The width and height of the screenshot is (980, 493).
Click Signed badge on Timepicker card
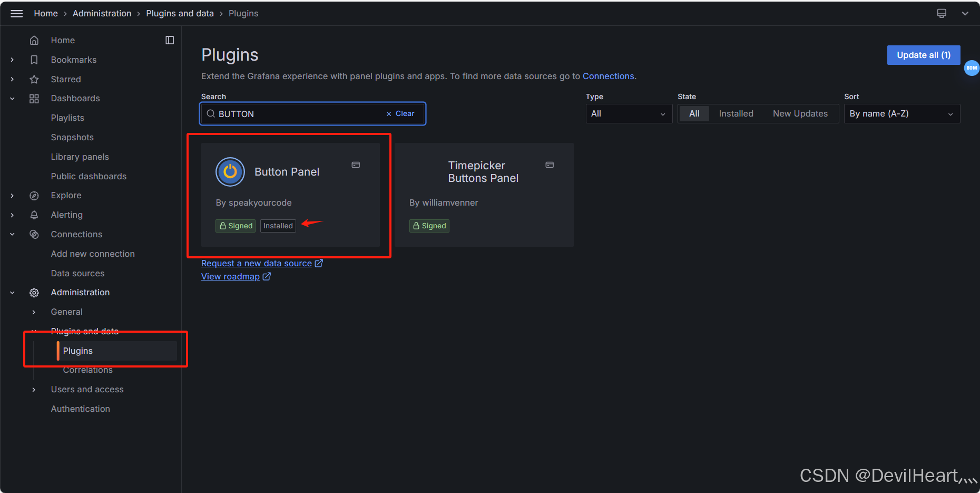pos(429,226)
